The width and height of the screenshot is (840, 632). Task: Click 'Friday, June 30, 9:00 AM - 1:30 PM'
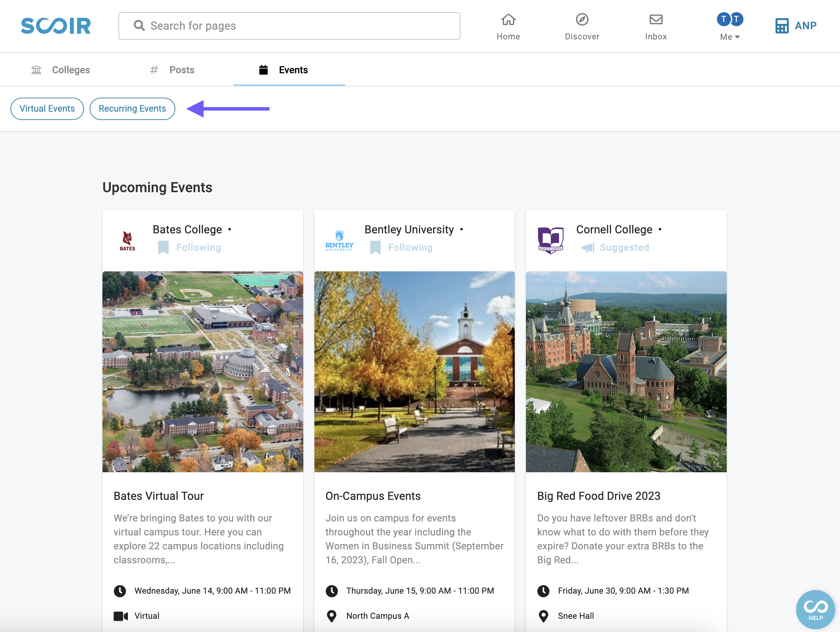(623, 590)
